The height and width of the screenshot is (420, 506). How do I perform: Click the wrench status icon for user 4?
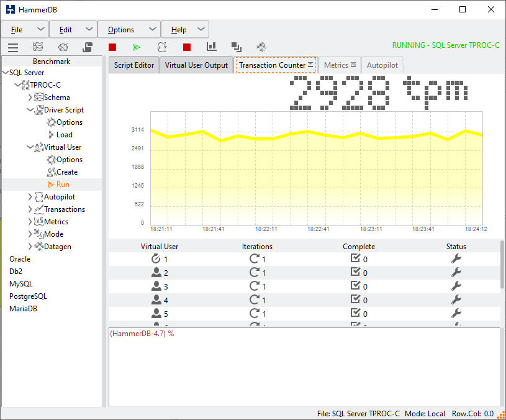click(x=456, y=299)
